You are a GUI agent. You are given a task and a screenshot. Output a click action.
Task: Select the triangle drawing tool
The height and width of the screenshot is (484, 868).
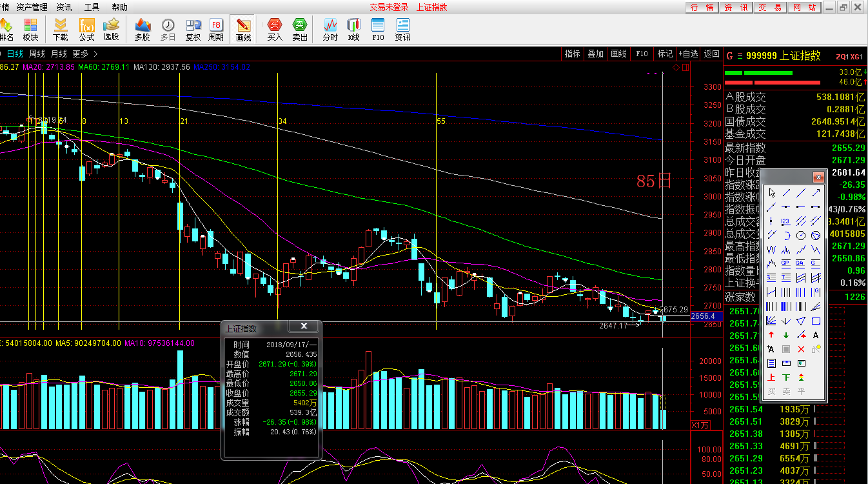point(801,321)
